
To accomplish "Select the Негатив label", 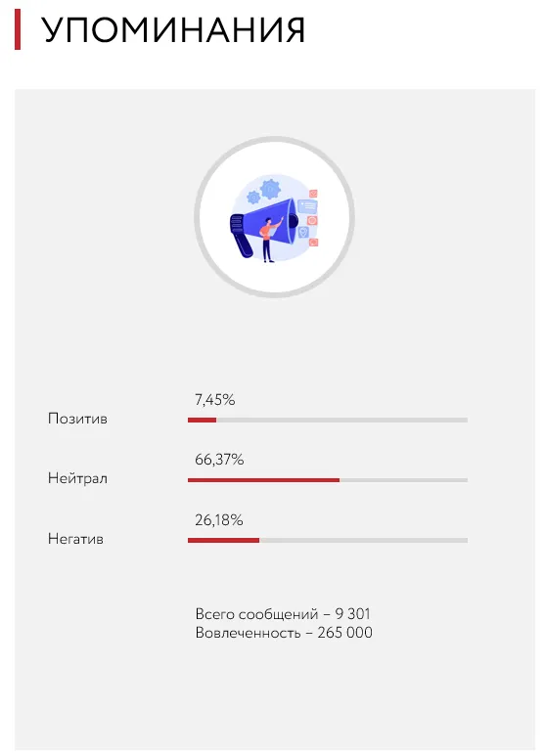I will [75, 539].
